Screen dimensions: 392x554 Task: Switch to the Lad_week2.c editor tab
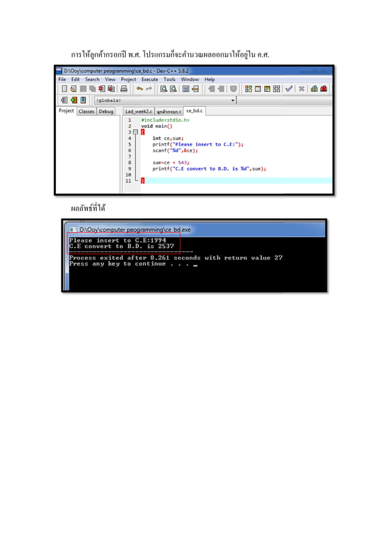[x=139, y=111]
